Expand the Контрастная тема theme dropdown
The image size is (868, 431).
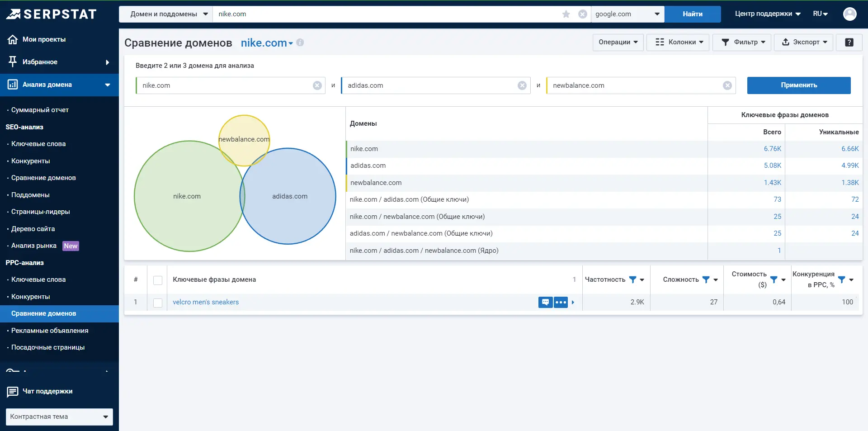point(59,417)
